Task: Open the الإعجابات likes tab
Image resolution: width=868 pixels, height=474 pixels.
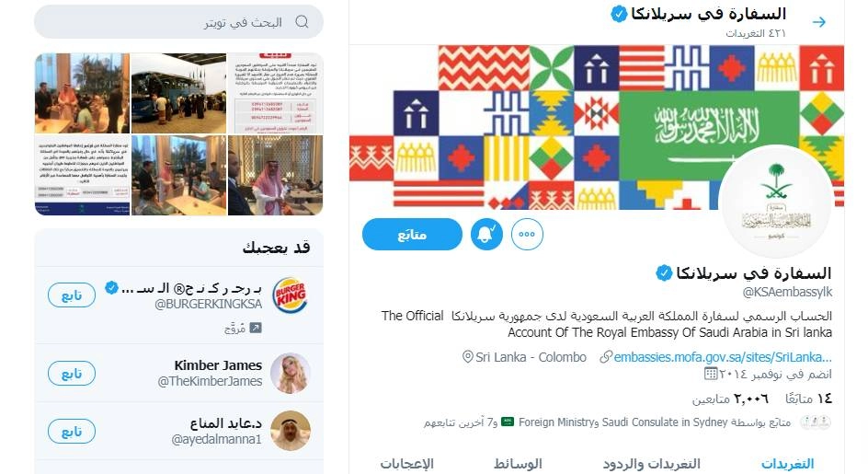Action: tap(406, 464)
